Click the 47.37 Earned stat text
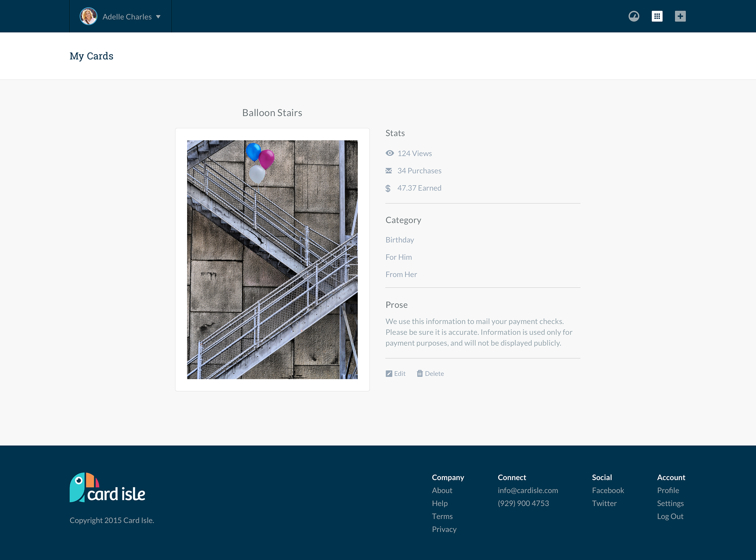 click(419, 188)
